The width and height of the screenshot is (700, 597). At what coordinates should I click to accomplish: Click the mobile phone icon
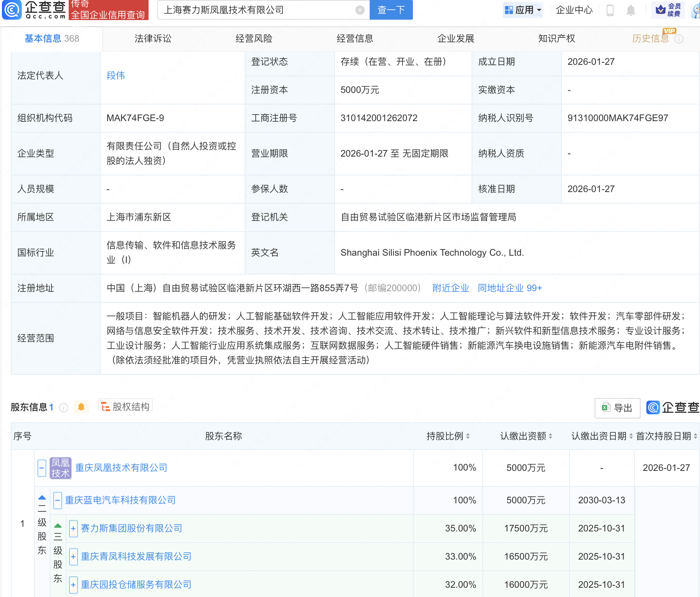(610, 10)
